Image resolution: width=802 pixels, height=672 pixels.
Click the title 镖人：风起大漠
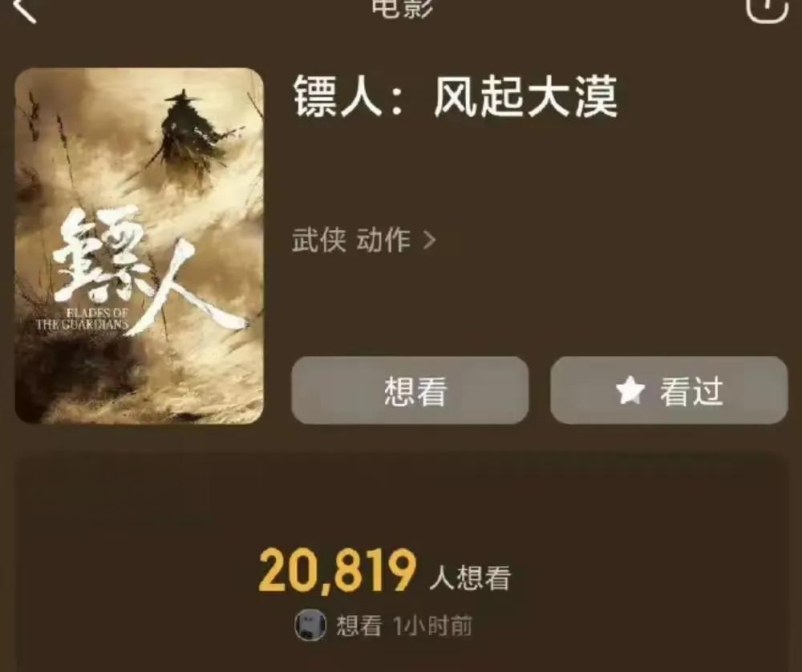(456, 97)
